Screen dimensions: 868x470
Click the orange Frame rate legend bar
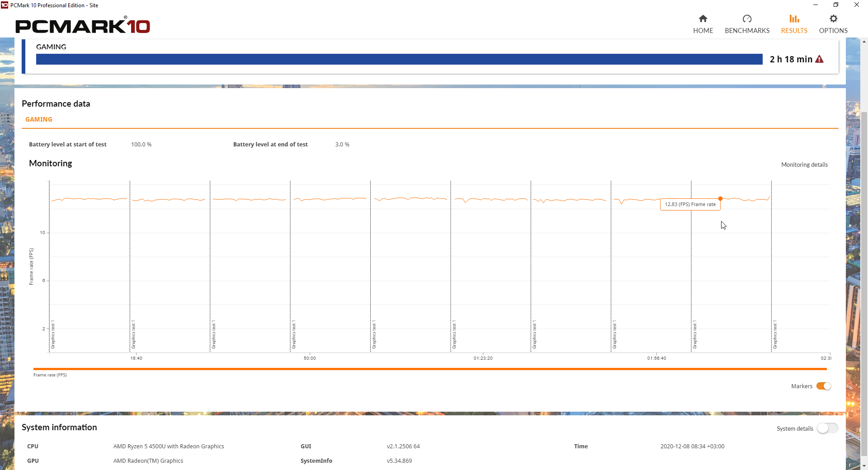[430, 369]
